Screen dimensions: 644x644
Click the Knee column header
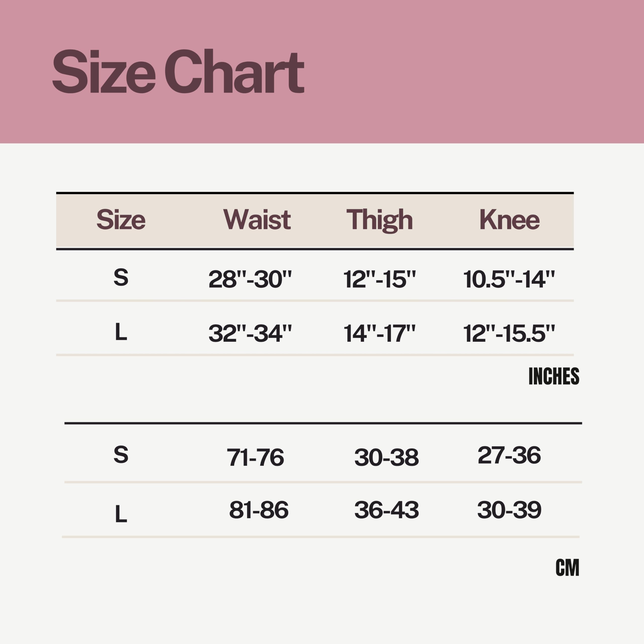tap(509, 220)
